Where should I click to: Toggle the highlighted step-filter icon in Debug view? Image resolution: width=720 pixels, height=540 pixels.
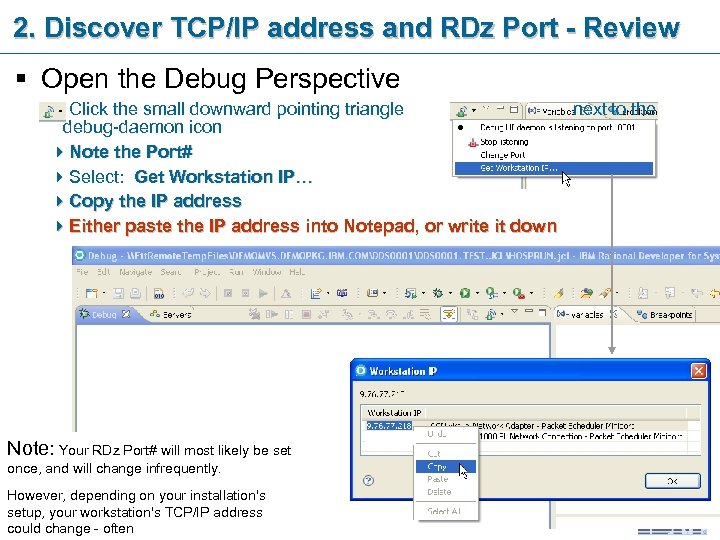click(449, 315)
